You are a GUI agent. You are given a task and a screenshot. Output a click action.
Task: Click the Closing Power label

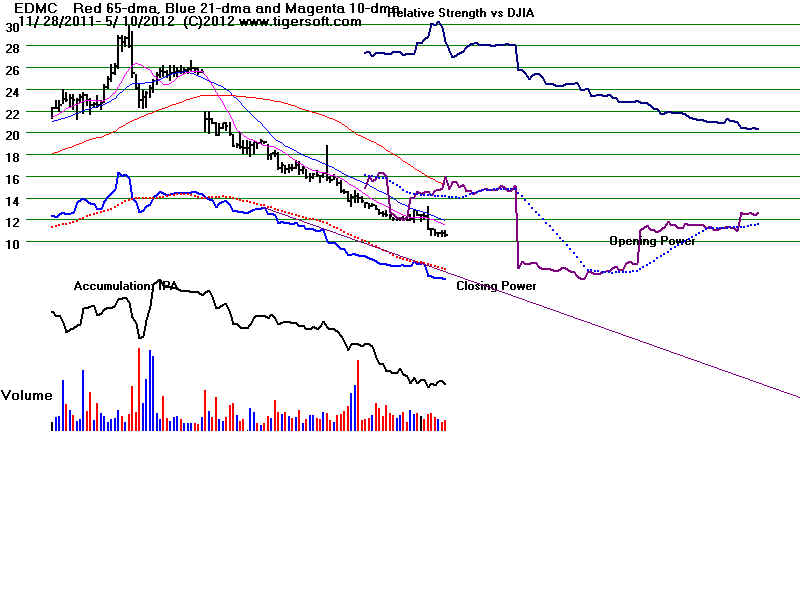click(x=496, y=285)
